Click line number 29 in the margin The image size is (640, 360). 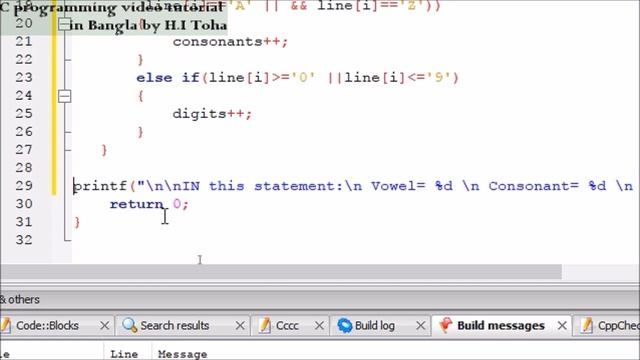click(x=24, y=186)
